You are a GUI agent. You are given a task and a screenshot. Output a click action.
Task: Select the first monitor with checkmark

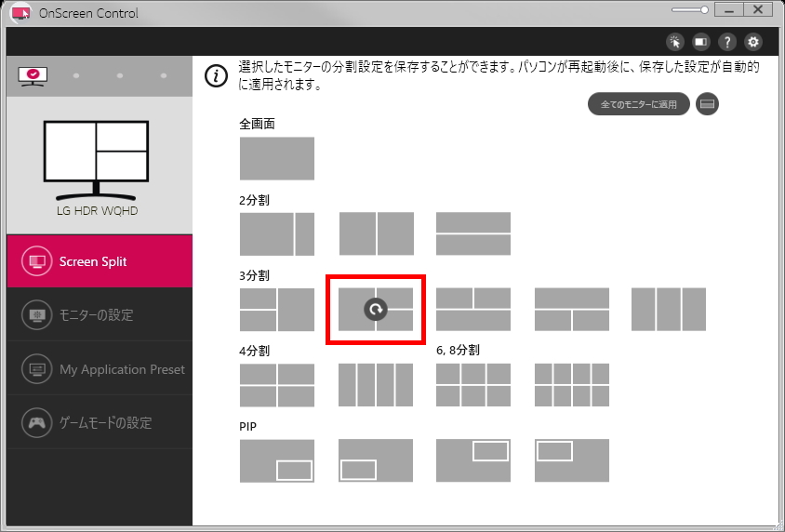pos(33,76)
